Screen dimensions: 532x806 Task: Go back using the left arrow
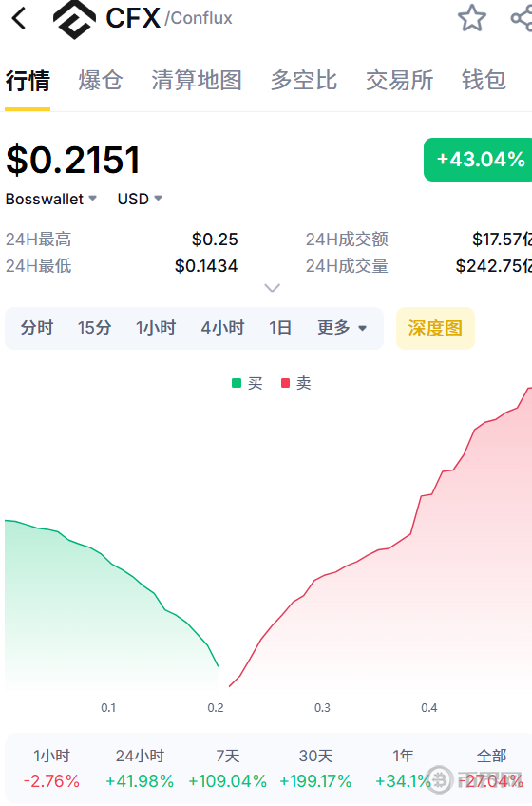click(x=19, y=18)
